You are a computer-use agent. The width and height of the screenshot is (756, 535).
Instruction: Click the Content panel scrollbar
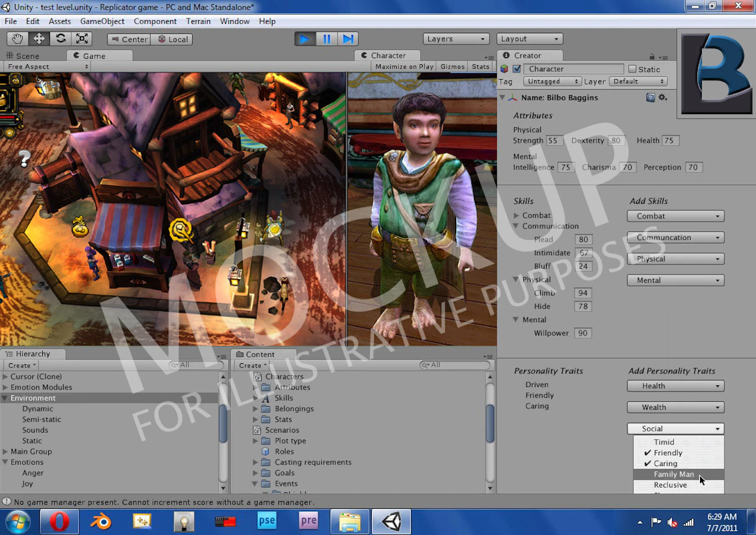[490, 423]
